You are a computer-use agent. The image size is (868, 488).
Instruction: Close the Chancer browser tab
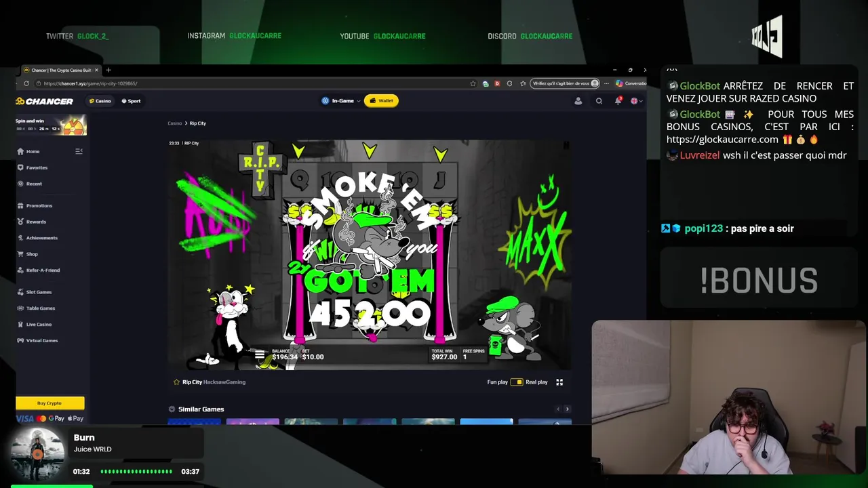pyautogui.click(x=96, y=70)
